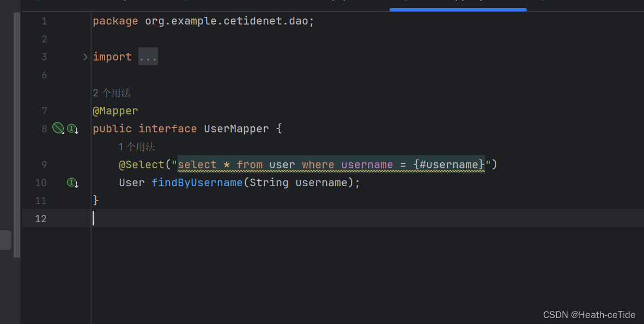Click the UserMapper interface name
This screenshot has width=644, height=324.
(x=236, y=129)
